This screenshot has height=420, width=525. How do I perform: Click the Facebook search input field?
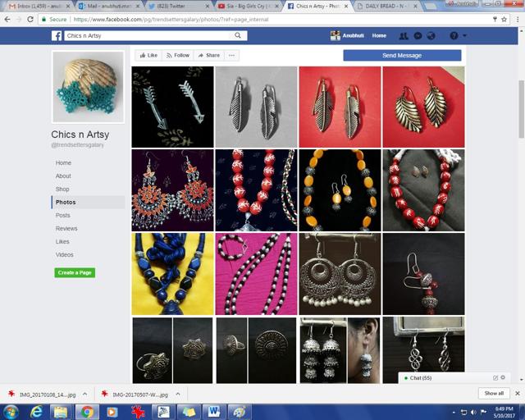[149, 35]
